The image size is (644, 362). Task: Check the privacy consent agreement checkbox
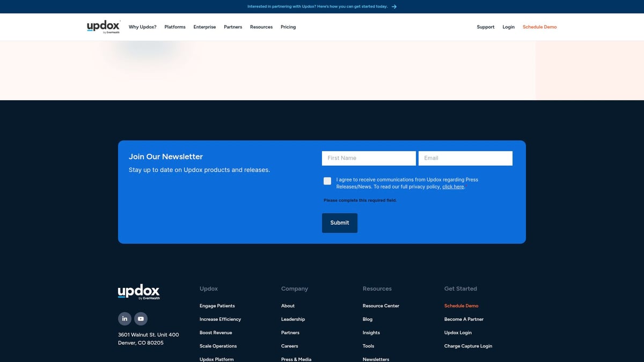point(327,181)
